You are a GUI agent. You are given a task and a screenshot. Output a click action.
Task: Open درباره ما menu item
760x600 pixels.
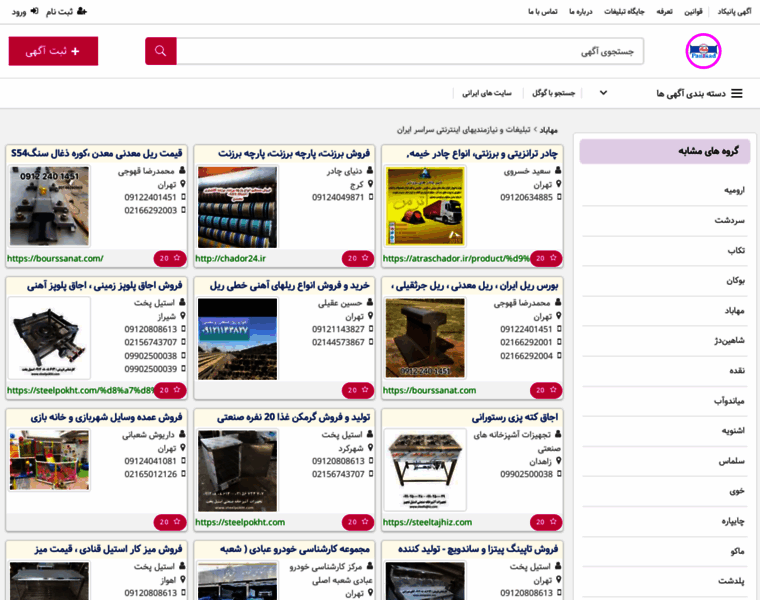point(580,12)
